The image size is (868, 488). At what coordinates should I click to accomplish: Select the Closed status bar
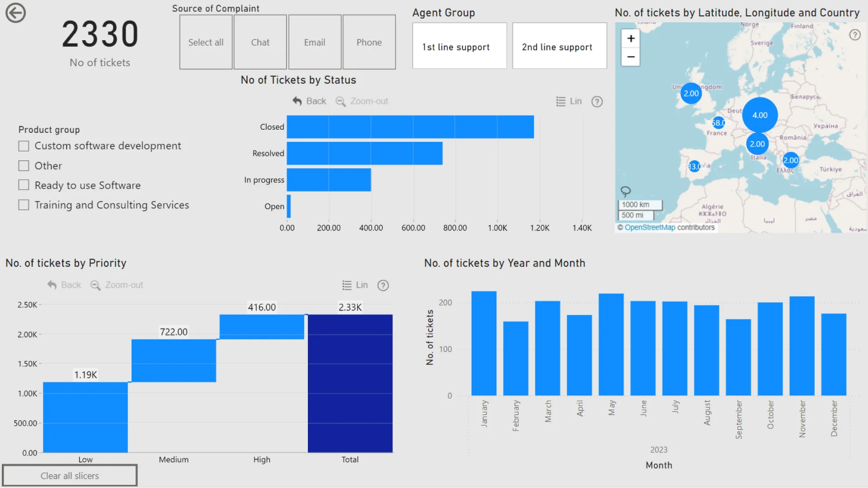click(x=410, y=127)
